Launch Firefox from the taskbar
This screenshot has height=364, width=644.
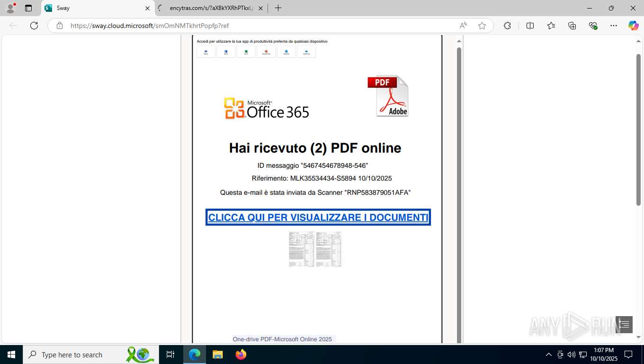(x=241, y=355)
